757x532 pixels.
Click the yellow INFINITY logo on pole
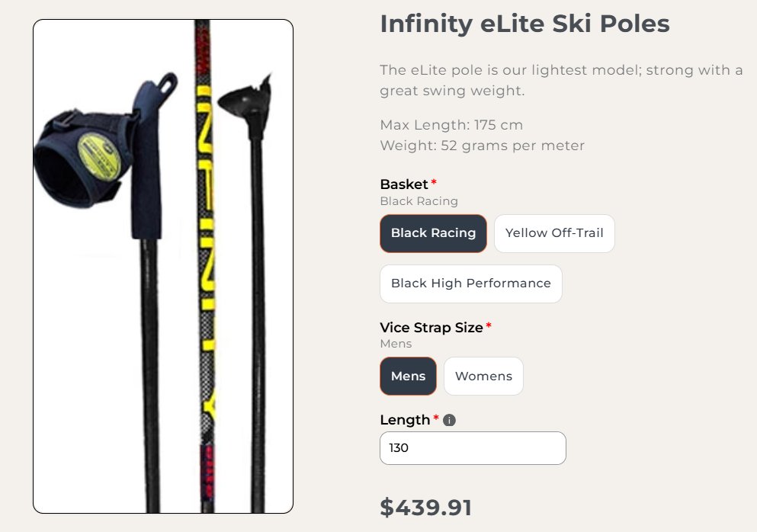tap(204, 229)
